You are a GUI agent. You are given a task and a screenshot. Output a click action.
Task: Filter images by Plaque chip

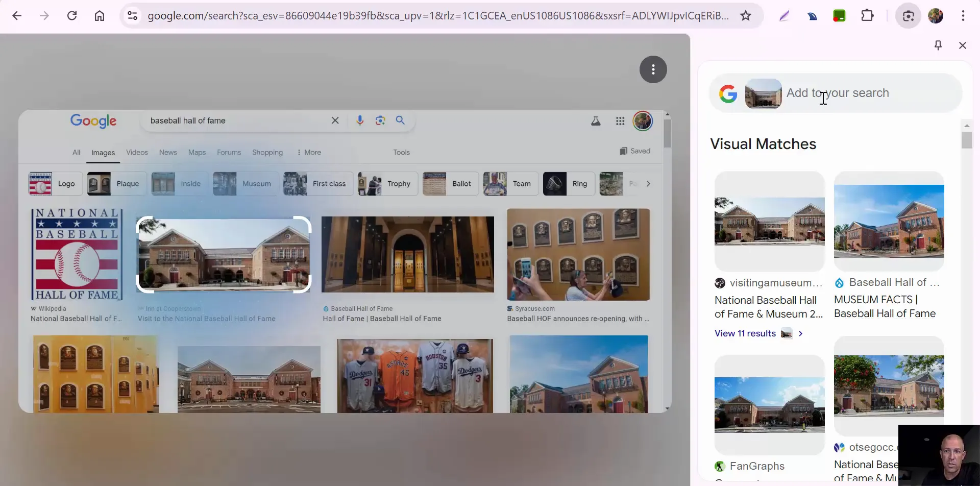coord(117,184)
